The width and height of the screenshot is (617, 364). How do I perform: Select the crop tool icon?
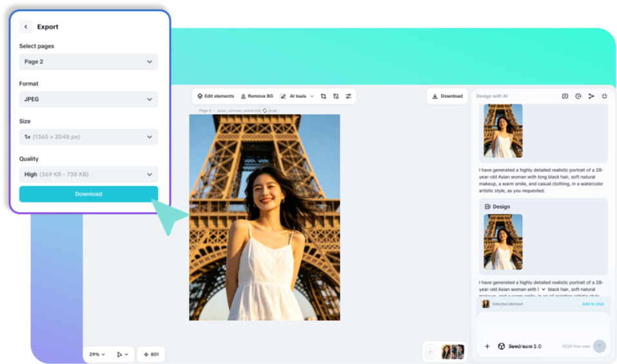pos(324,96)
